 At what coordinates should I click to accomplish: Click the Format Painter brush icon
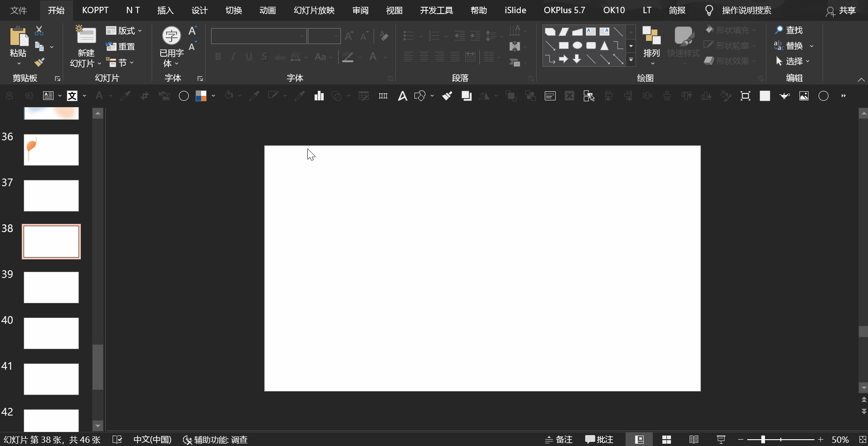click(39, 62)
